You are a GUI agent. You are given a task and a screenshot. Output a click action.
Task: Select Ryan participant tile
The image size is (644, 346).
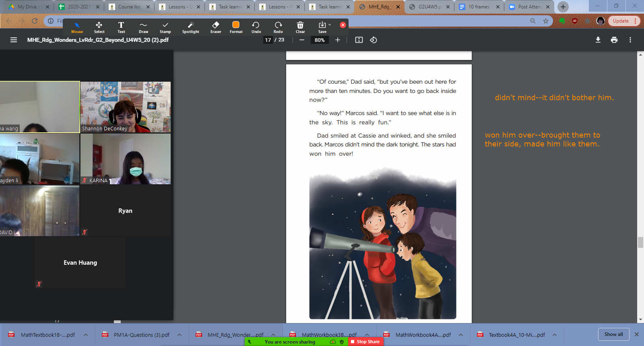tap(126, 211)
